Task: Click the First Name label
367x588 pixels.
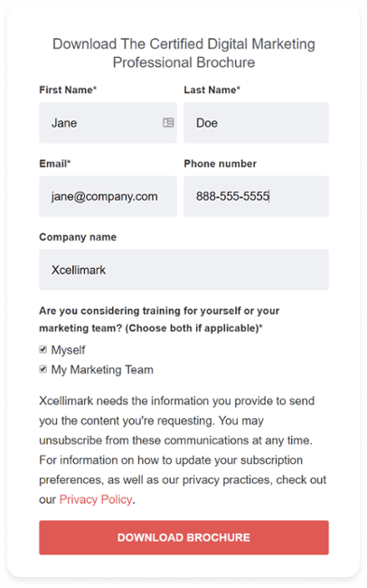Action: pos(68,90)
